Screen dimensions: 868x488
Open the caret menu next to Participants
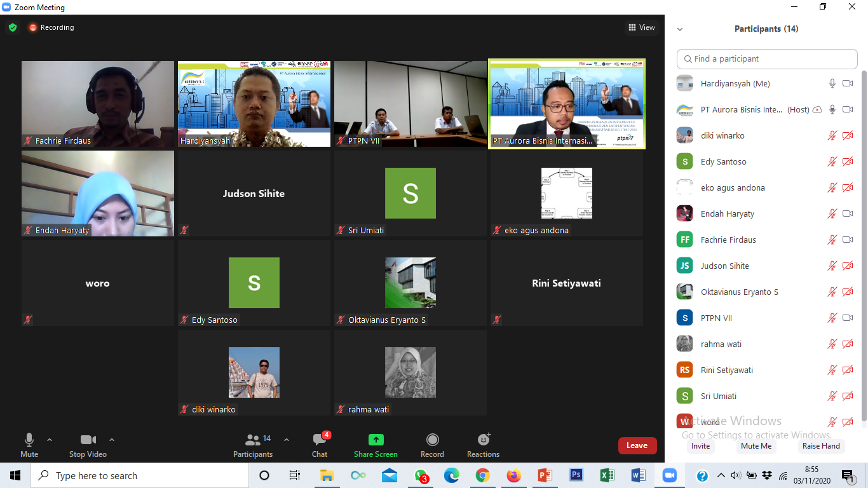(x=287, y=440)
